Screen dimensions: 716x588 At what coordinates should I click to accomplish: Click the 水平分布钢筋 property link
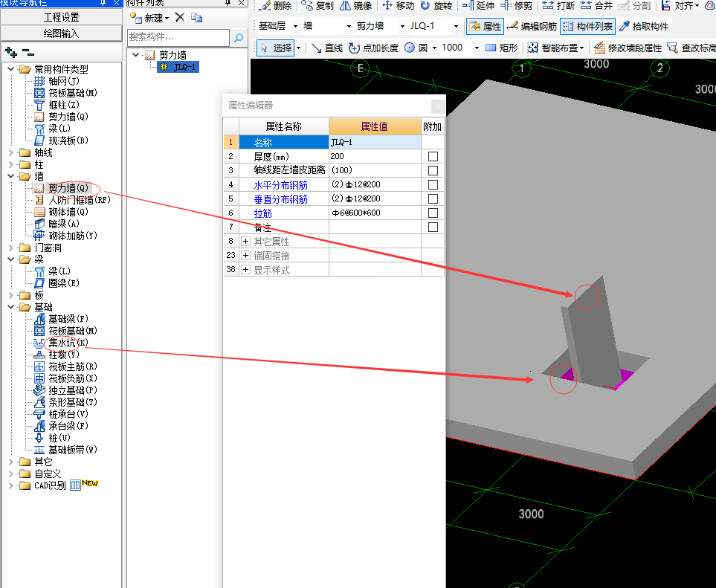[x=281, y=185]
